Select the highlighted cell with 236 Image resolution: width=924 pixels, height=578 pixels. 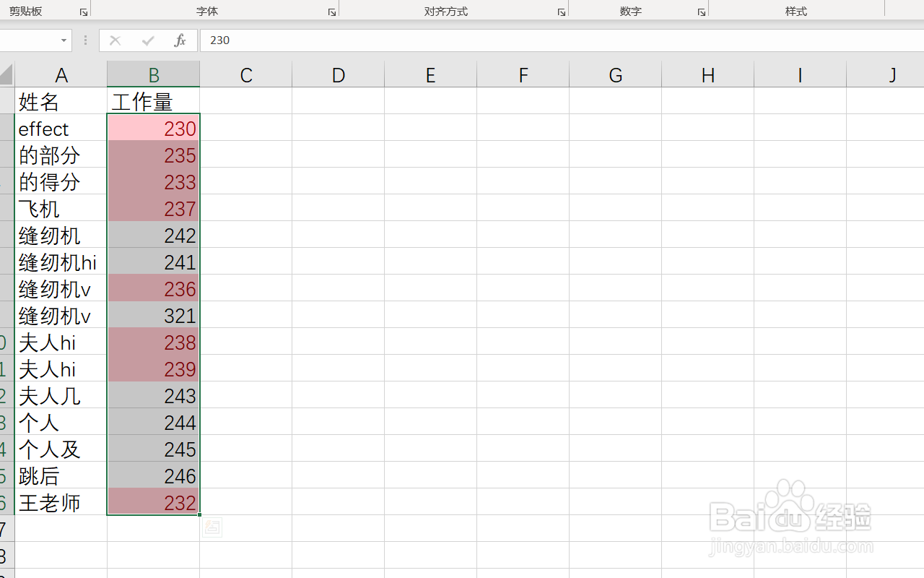pos(154,288)
